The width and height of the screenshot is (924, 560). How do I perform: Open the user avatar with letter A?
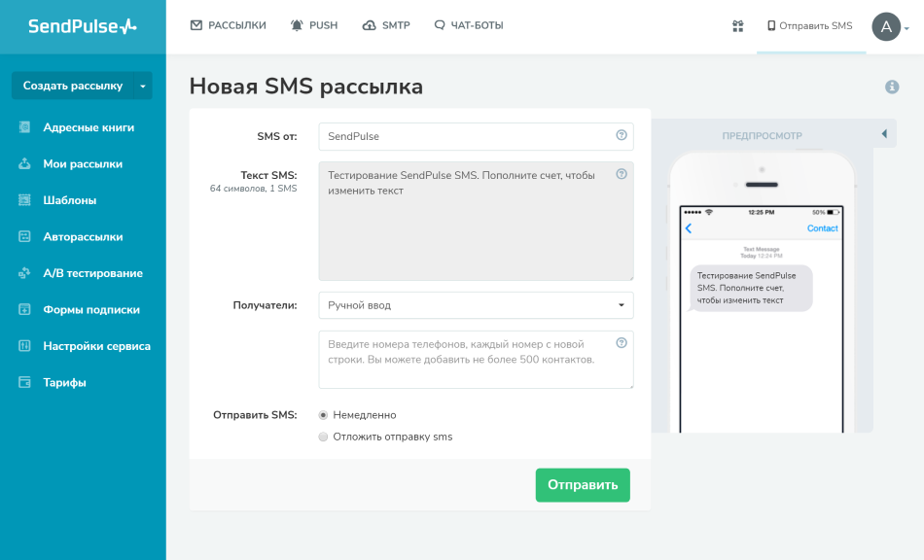pos(886,26)
